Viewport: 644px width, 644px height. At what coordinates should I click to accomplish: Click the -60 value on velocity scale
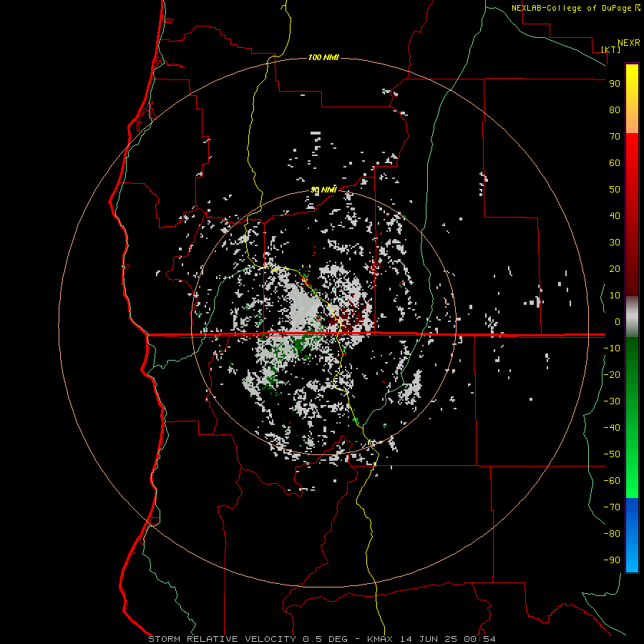point(612,481)
